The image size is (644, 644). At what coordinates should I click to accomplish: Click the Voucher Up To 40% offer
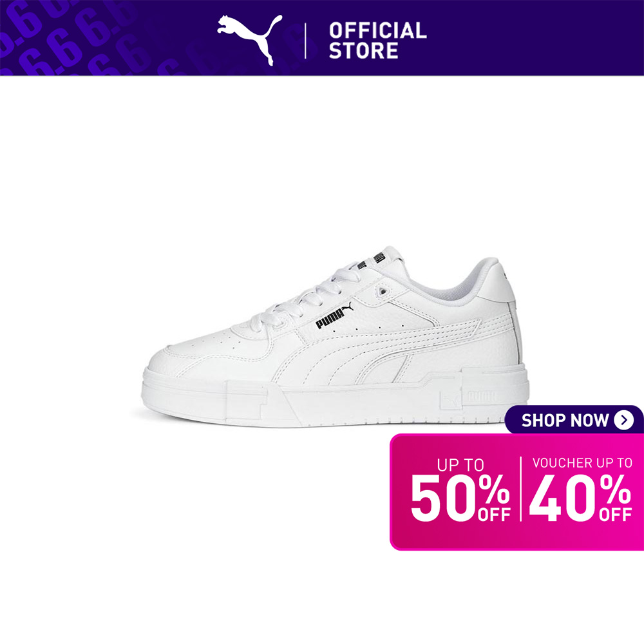[581, 489]
